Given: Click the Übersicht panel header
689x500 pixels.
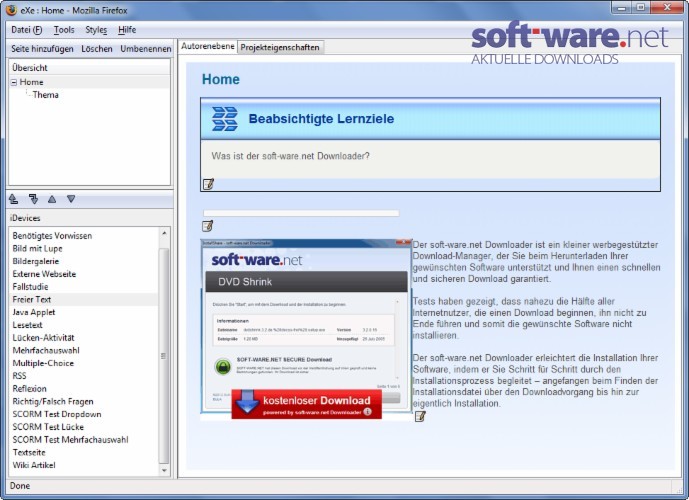Looking at the screenshot, I should [x=89, y=68].
